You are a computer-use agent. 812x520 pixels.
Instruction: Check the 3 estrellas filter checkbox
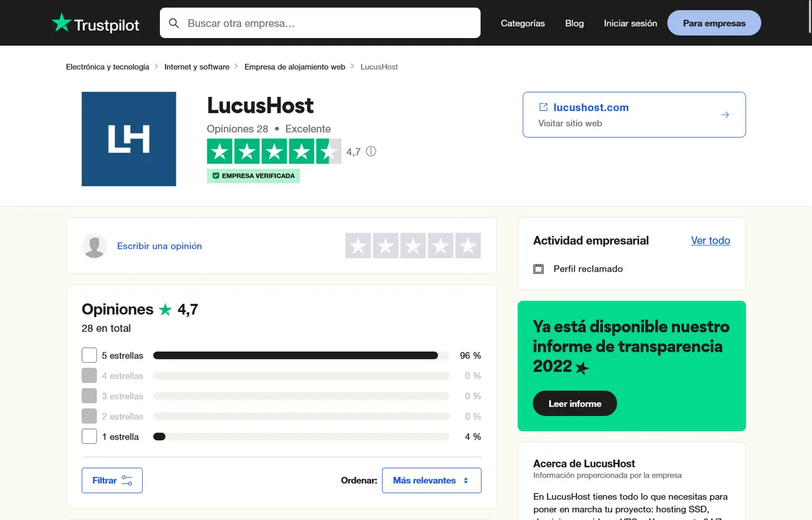click(x=89, y=396)
